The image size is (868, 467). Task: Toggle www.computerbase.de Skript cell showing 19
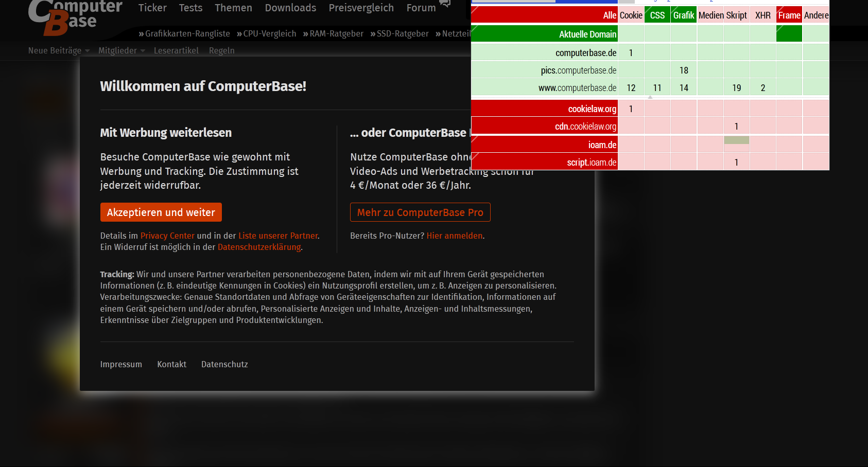pyautogui.click(x=737, y=87)
